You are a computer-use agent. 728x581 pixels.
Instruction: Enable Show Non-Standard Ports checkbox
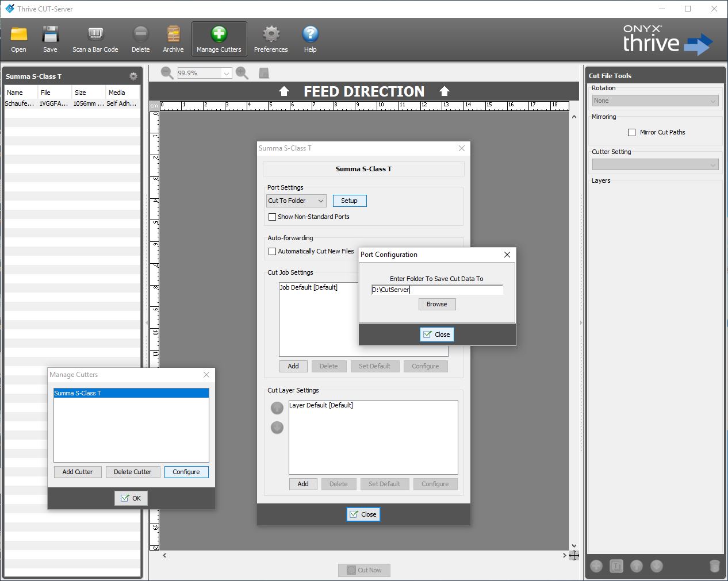click(273, 217)
